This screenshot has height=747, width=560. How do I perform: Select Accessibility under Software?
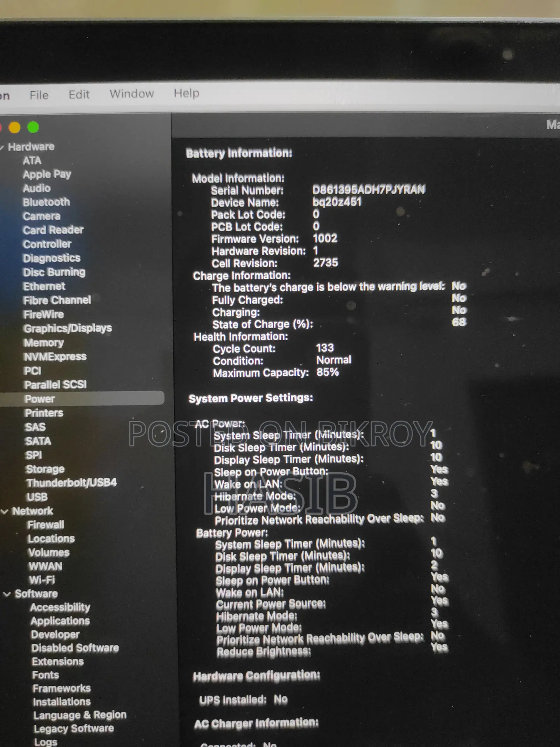[x=60, y=607]
